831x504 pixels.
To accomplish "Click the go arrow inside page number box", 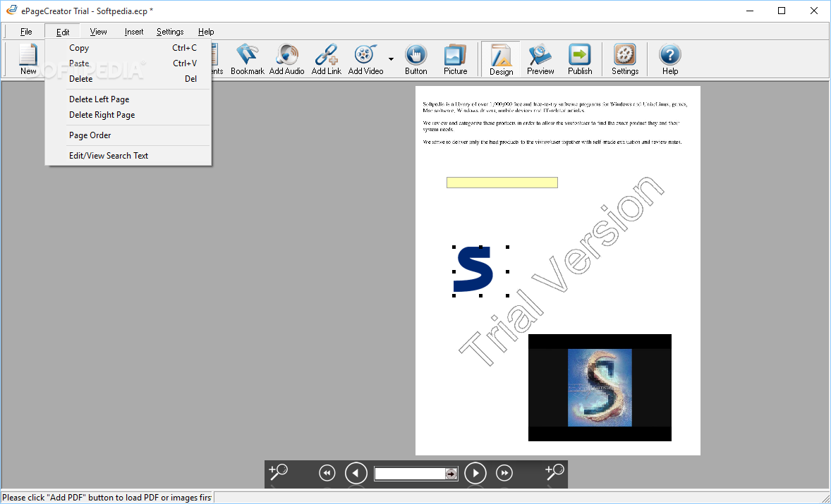I will pyautogui.click(x=451, y=474).
